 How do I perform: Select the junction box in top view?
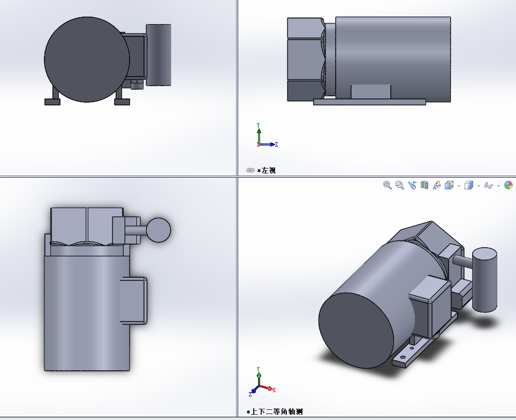(x=133, y=301)
